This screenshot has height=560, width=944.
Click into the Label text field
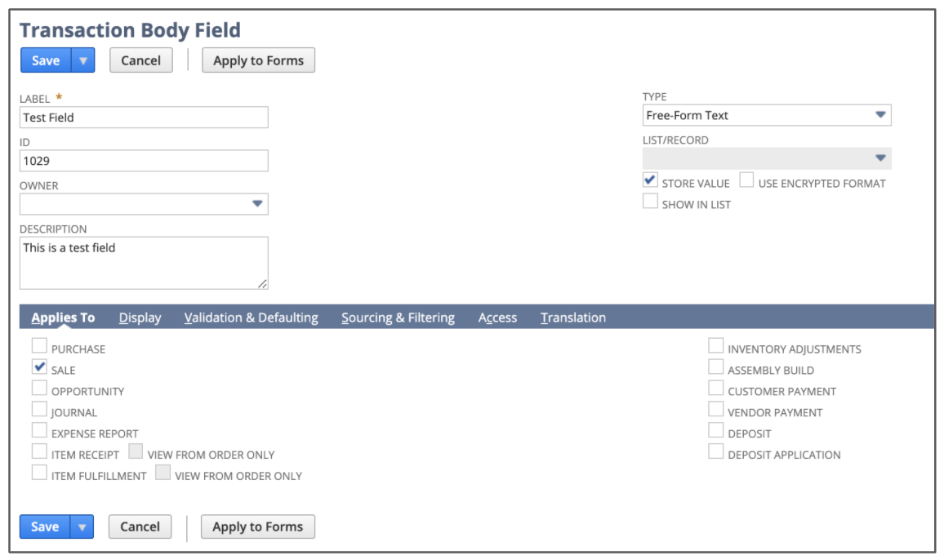coord(144,118)
